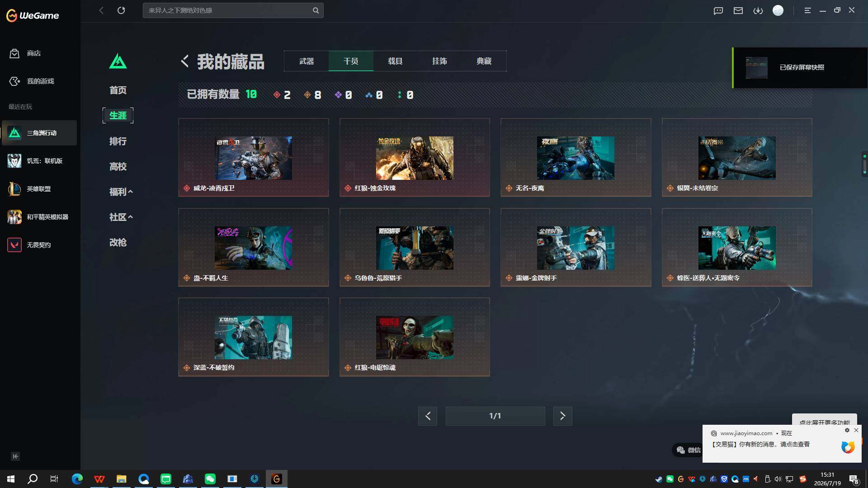Collapse the sidebar with bottom-left arrow icon
The height and width of the screenshot is (488, 868).
pos(15,456)
